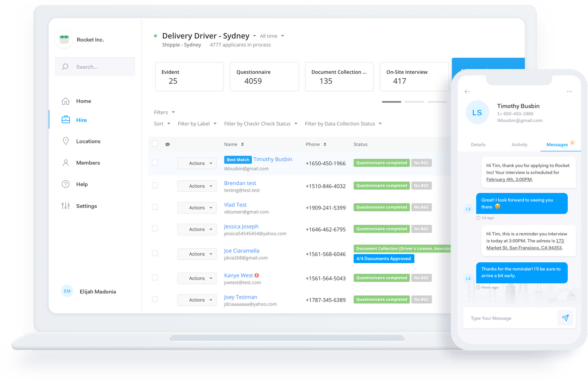The width and height of the screenshot is (588, 380).
Task: Click the third stage carousel page indicator
Action: 437,102
